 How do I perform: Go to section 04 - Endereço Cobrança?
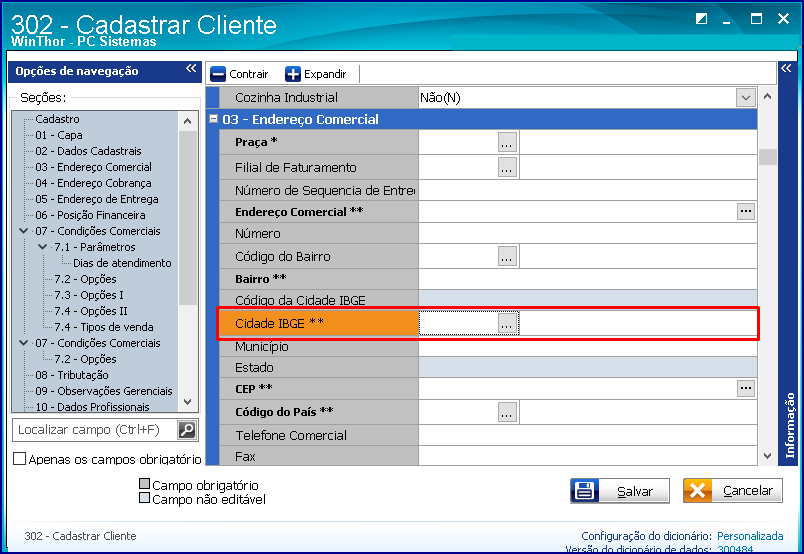[93, 183]
